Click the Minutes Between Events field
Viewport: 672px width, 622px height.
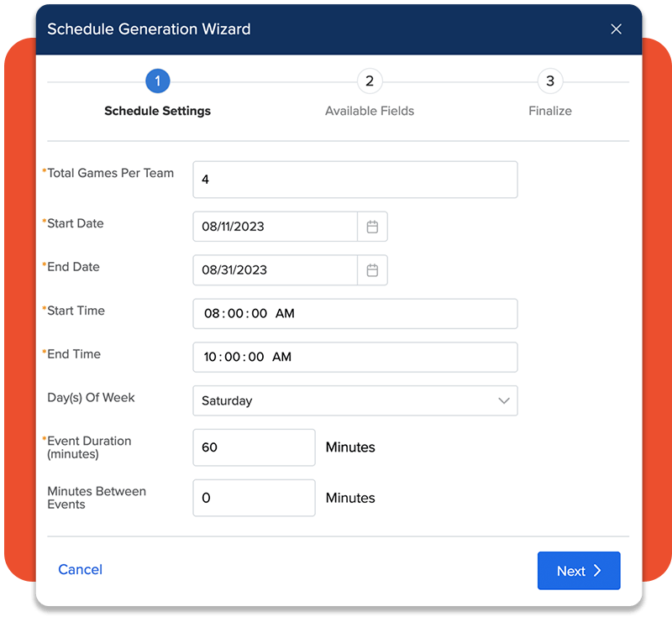(x=254, y=498)
